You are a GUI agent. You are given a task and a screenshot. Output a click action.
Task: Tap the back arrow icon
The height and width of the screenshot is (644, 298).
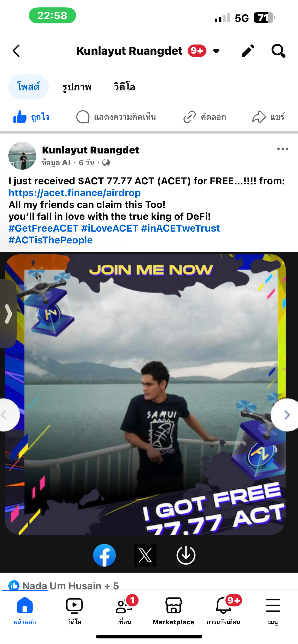pos(16,51)
